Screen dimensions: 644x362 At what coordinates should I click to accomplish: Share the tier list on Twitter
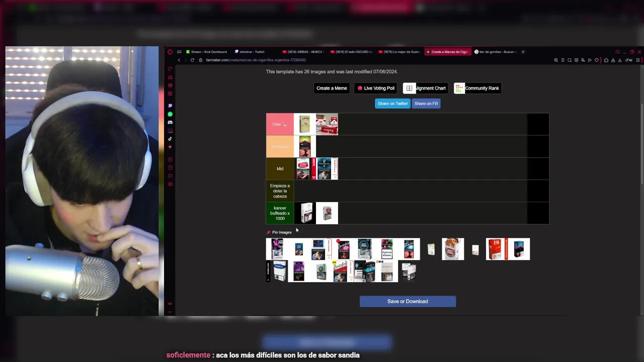[x=392, y=104]
